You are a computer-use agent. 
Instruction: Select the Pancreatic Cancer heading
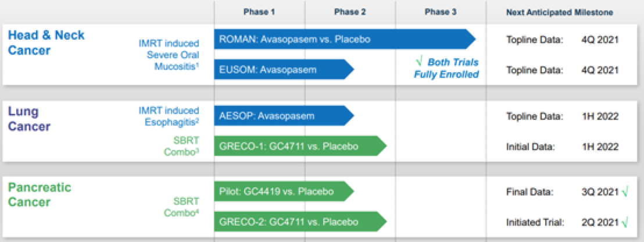40,195
